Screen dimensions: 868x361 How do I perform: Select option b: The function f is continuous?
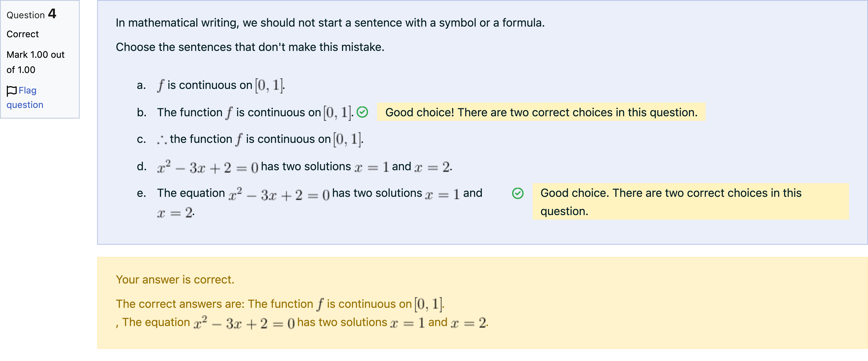point(256,112)
